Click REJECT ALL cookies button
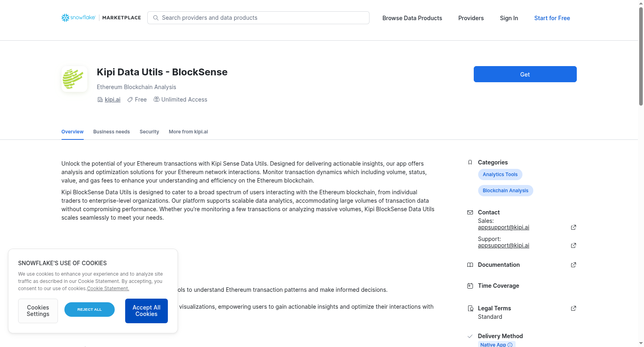Image resolution: width=644 pixels, height=347 pixels. coord(89,310)
